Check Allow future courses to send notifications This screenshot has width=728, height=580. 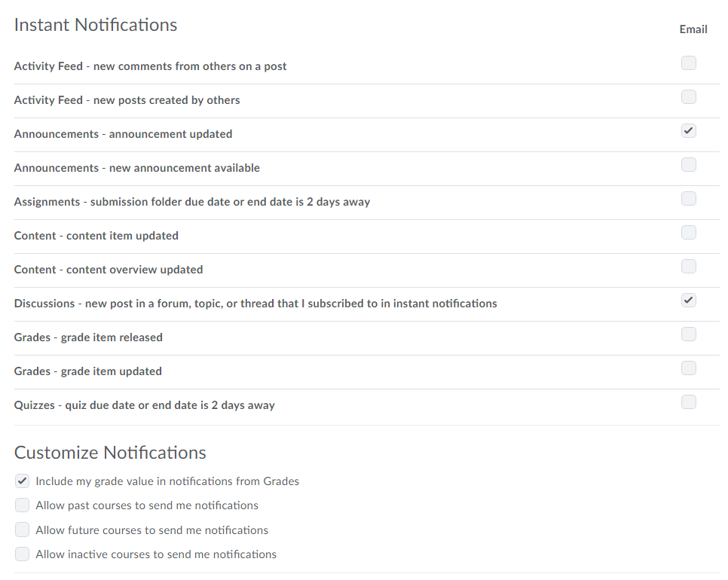pyautogui.click(x=23, y=530)
